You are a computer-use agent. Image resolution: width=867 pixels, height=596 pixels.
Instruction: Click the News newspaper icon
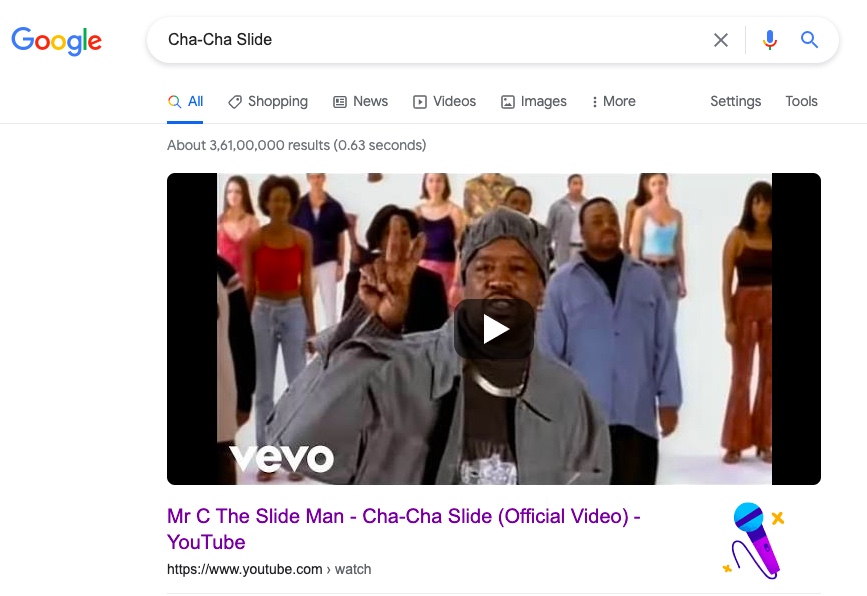(340, 102)
